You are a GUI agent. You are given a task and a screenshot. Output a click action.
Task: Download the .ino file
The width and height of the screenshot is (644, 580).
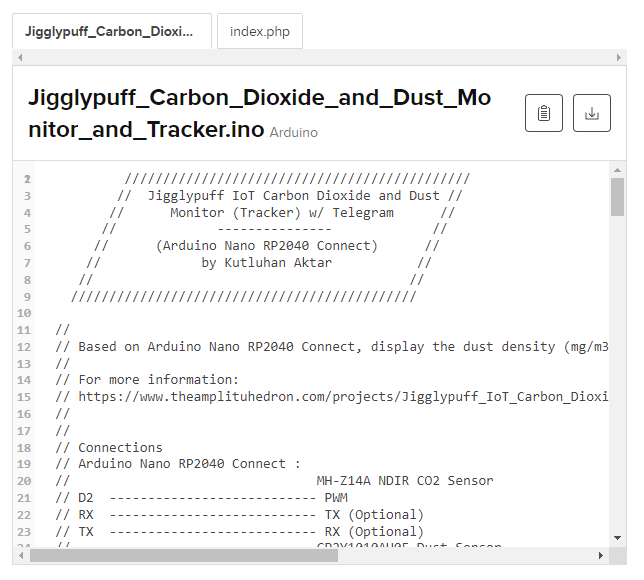click(591, 113)
